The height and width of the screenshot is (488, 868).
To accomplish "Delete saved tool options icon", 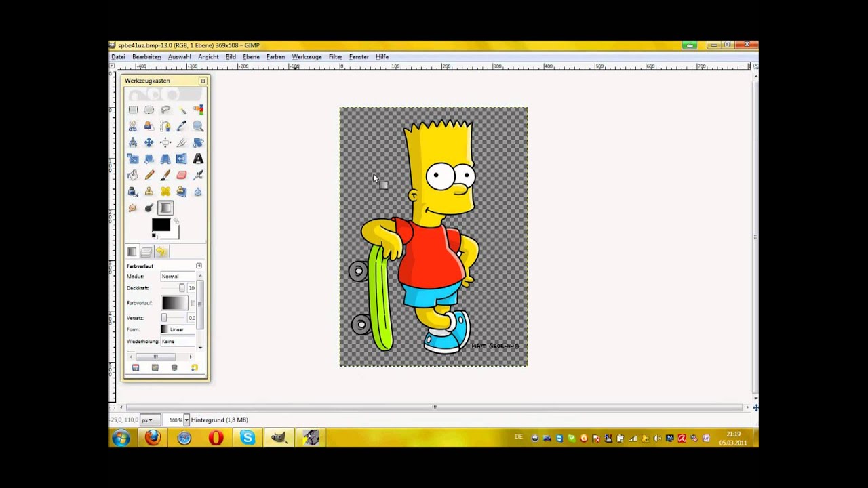I will coord(174,367).
